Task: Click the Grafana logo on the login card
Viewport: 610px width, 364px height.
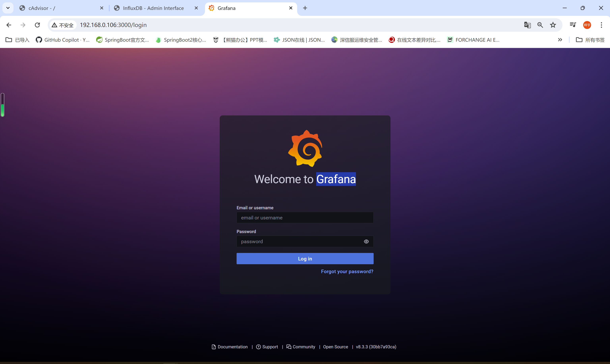Action: tap(305, 148)
